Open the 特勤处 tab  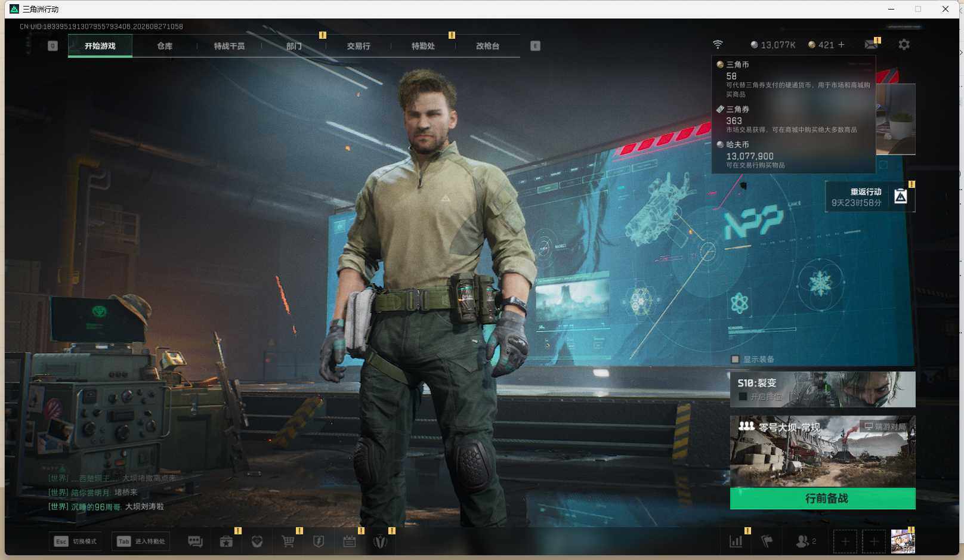tap(423, 46)
